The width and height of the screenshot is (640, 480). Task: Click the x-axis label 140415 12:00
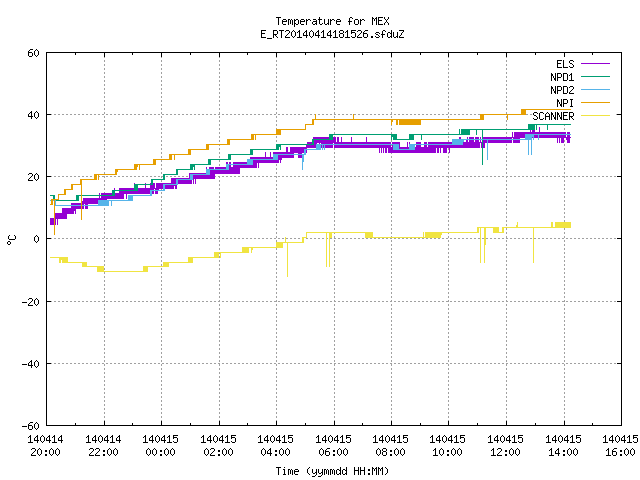pyautogui.click(x=506, y=446)
